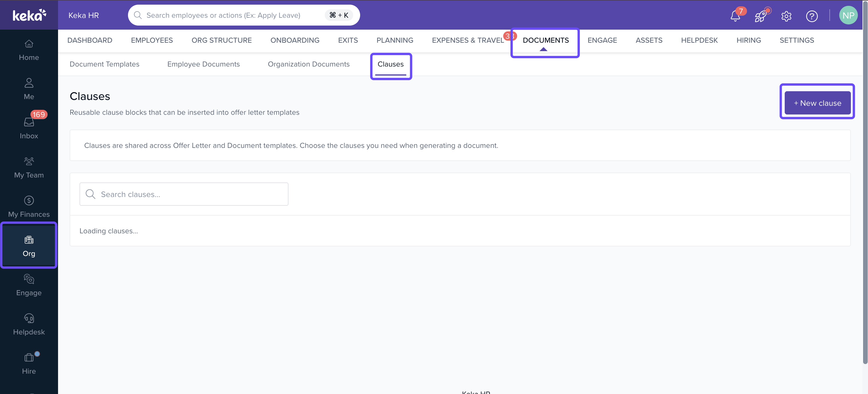Open the ONBOARDING menu item
868x394 pixels.
tap(295, 40)
